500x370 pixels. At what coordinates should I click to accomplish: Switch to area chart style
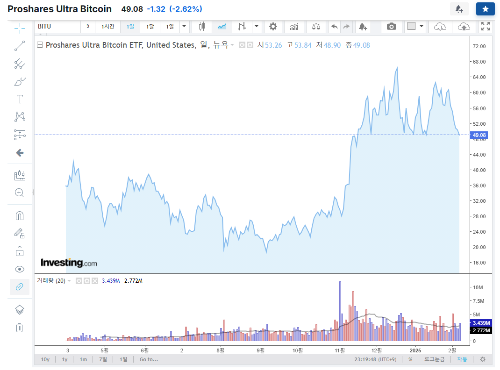click(x=222, y=26)
